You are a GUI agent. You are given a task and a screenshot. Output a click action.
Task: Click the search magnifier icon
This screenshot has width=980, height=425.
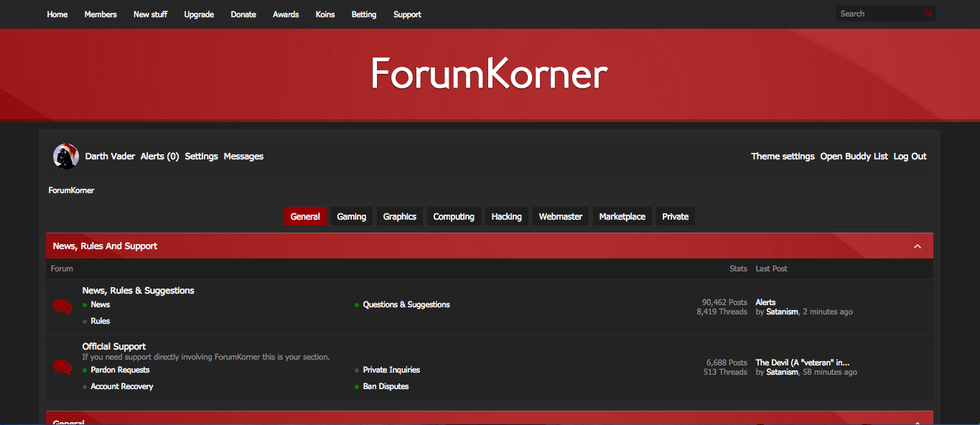(928, 14)
